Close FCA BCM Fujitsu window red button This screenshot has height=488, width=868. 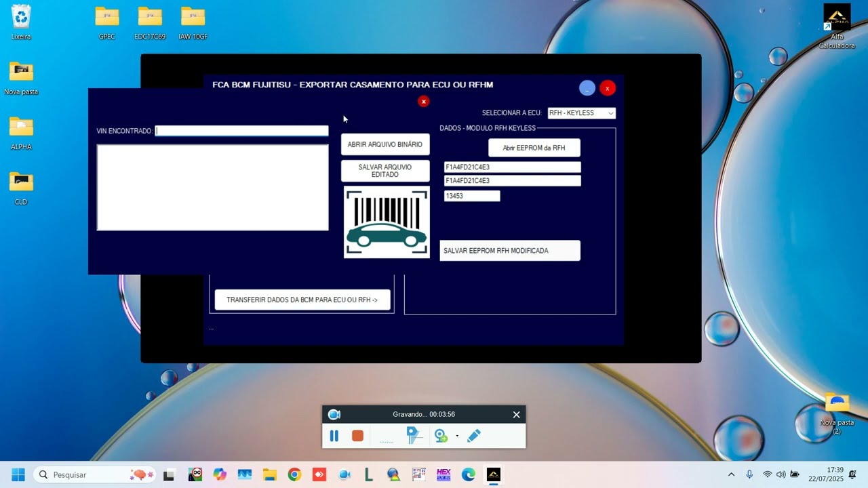point(608,88)
